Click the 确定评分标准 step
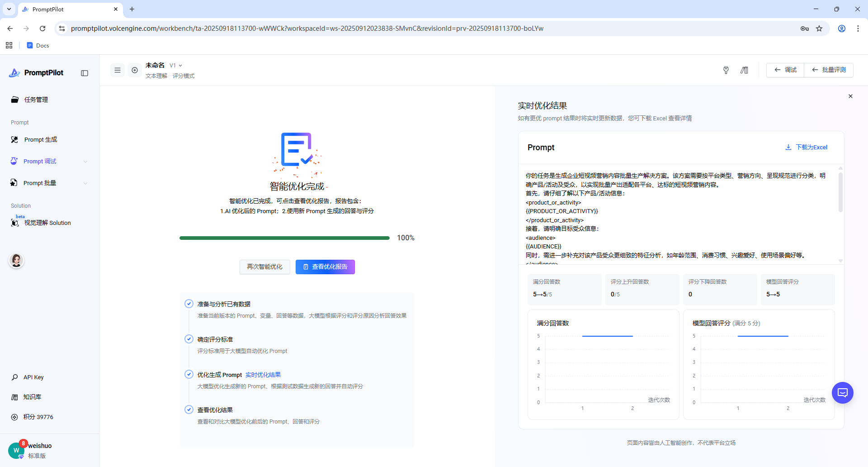The image size is (868, 467). (x=215, y=339)
